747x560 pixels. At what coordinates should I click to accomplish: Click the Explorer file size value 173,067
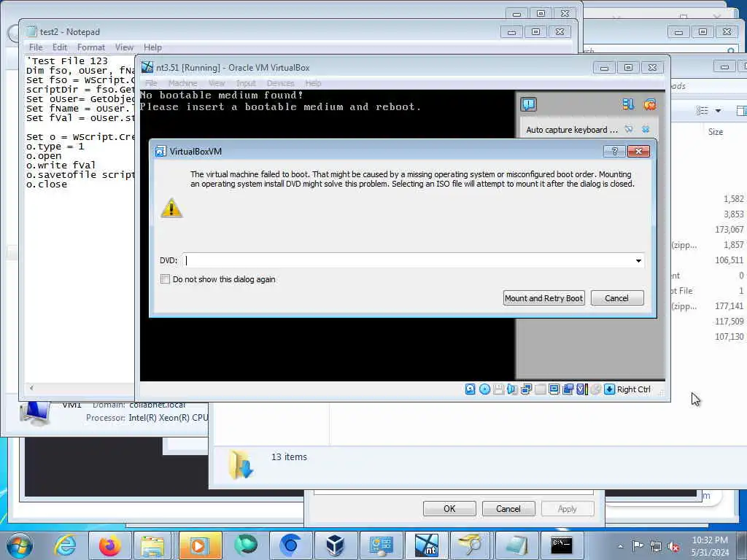coord(729,230)
